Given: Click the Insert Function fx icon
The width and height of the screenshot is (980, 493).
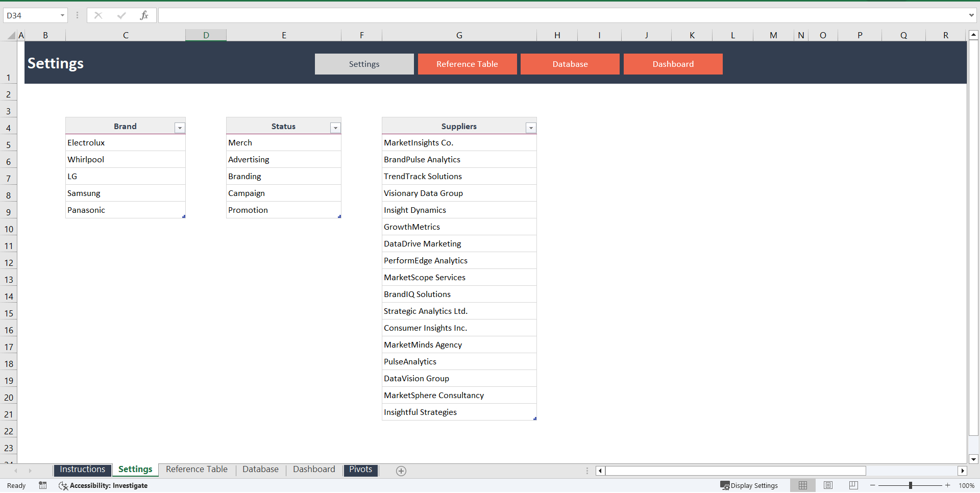Looking at the screenshot, I should [x=144, y=15].
